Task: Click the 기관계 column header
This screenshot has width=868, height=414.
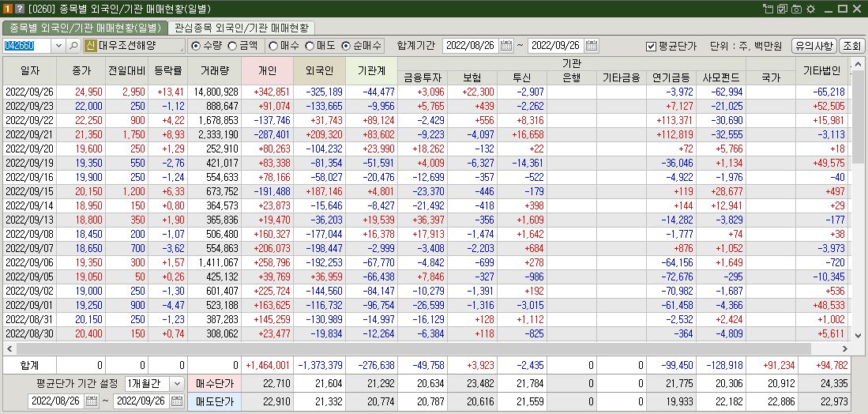Action: (371, 71)
